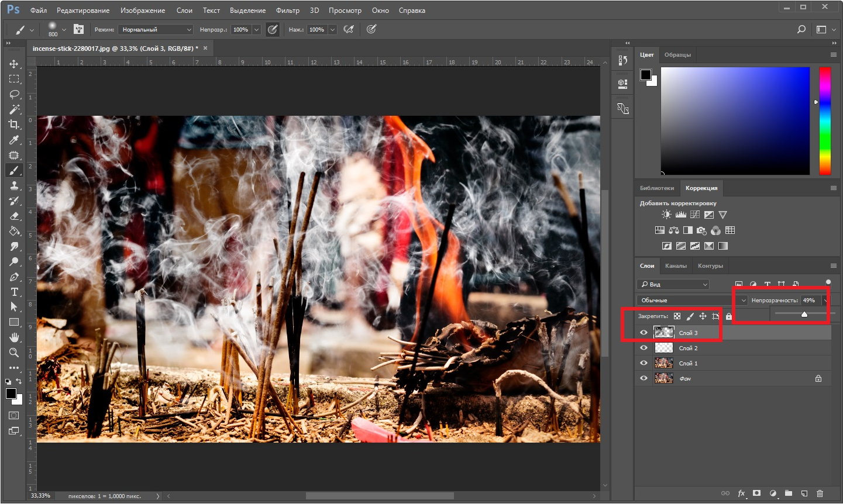Switch to the Контуры tab

tap(710, 266)
